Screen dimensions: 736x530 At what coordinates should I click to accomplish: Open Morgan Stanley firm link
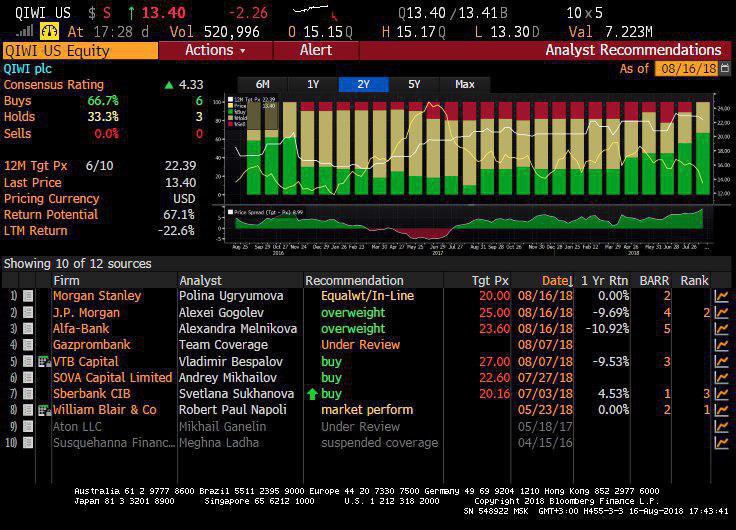click(x=97, y=296)
